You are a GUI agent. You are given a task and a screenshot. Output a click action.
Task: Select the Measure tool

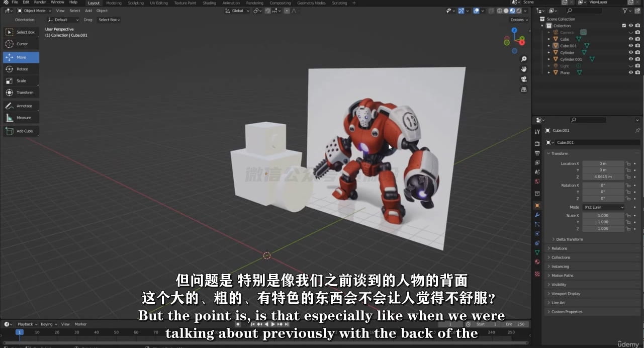[x=21, y=118]
